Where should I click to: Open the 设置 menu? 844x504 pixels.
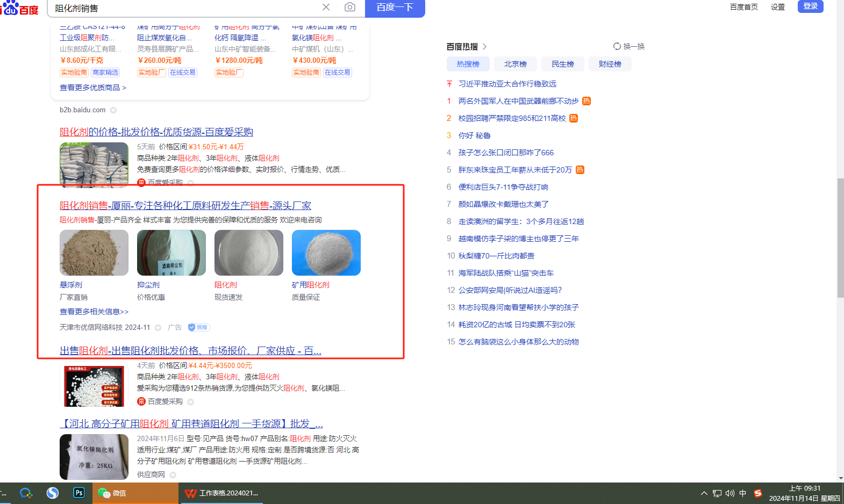pyautogui.click(x=778, y=7)
